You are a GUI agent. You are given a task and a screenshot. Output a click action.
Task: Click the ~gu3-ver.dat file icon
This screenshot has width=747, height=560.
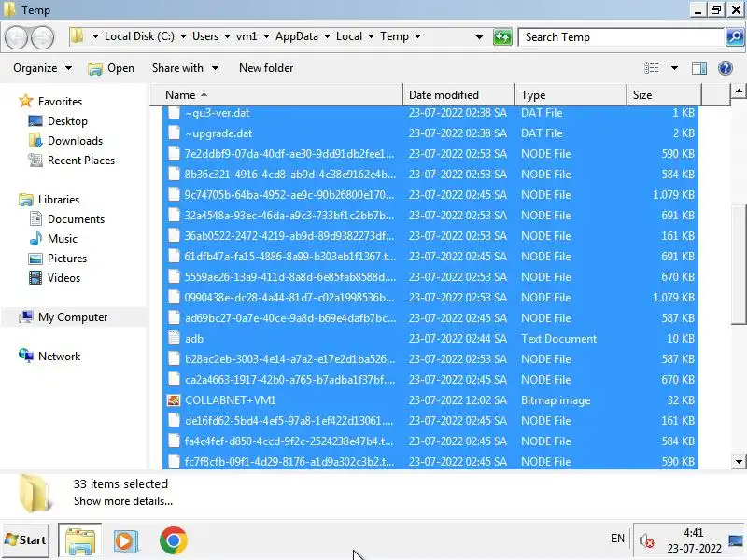[x=174, y=113]
